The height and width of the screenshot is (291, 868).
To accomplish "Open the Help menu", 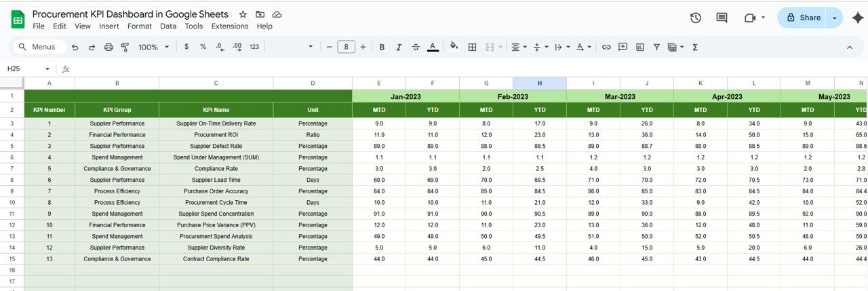I will 264,26.
